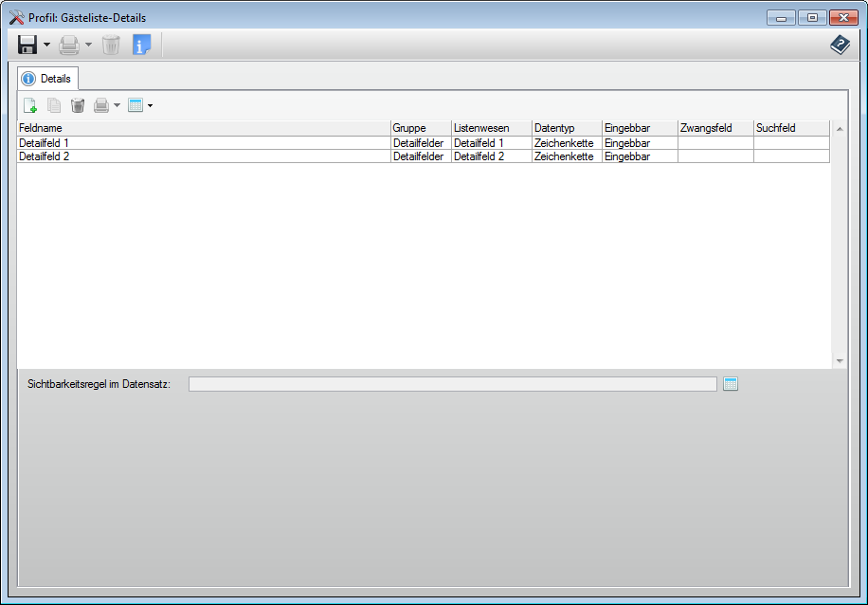Select the Detailfeld 2 row
The height and width of the screenshot is (605, 868).
point(203,156)
